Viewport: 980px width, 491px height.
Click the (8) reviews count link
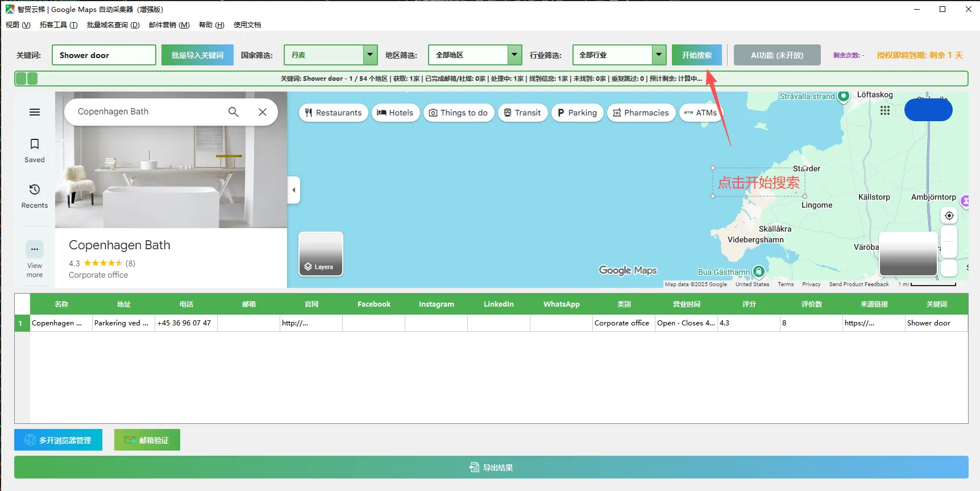[x=130, y=263]
